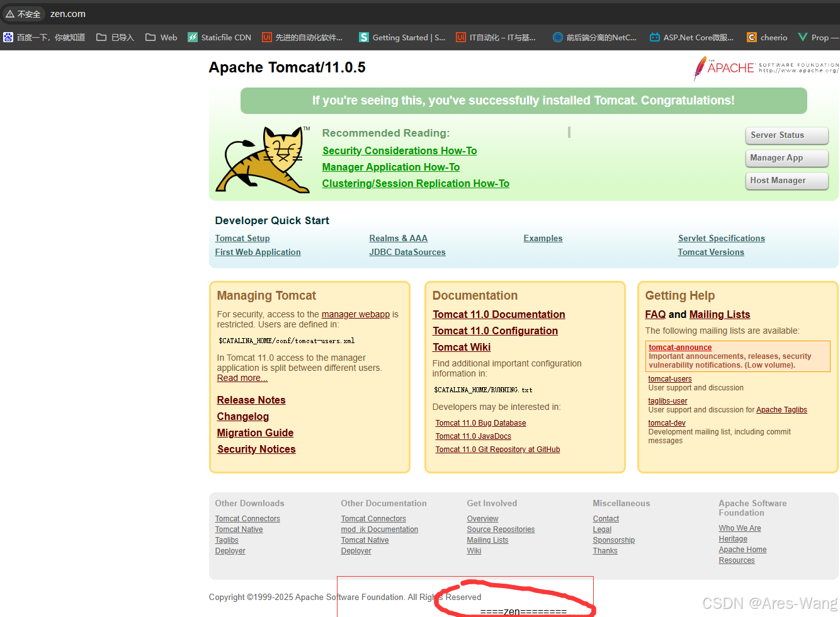Open the IT自动化 bookmark
Viewport: 840px width, 617px height.
pos(496,37)
